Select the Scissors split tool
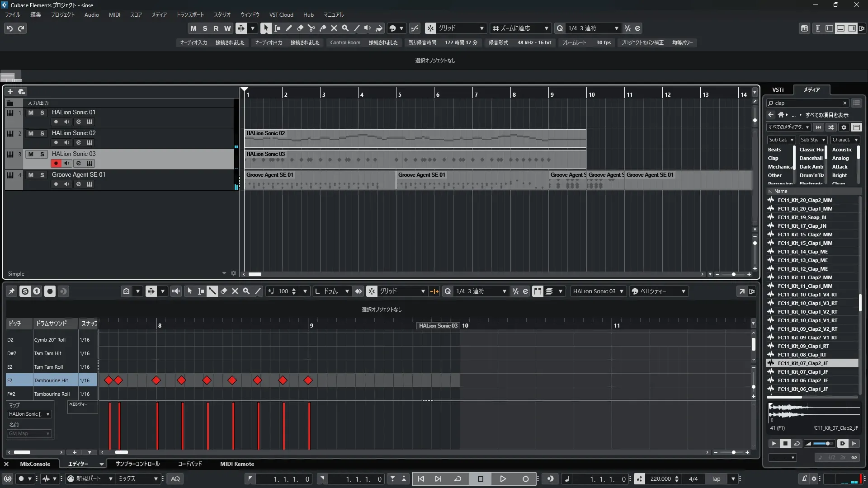Viewport: 868px width, 488px height. [x=311, y=28]
